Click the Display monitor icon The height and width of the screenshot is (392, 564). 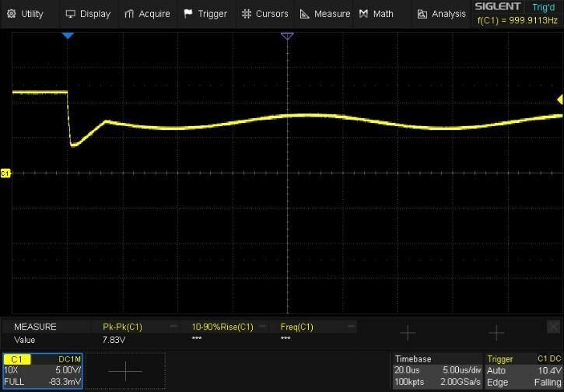70,14
